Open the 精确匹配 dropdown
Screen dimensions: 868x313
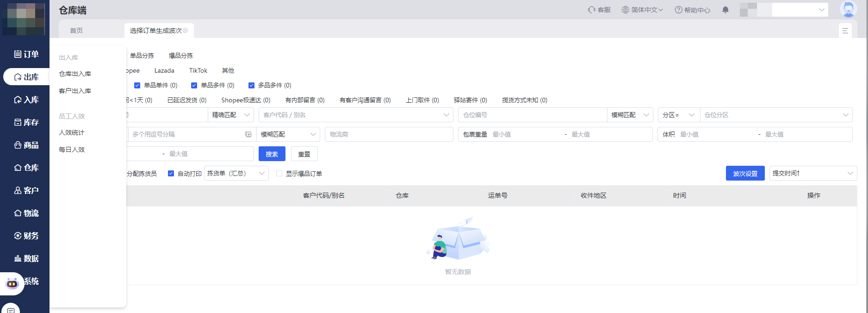pyautogui.click(x=231, y=115)
